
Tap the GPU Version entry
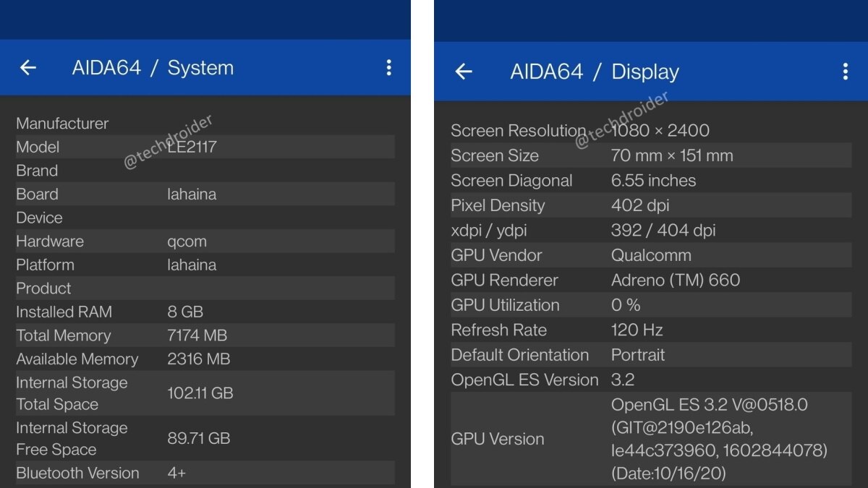click(650, 439)
